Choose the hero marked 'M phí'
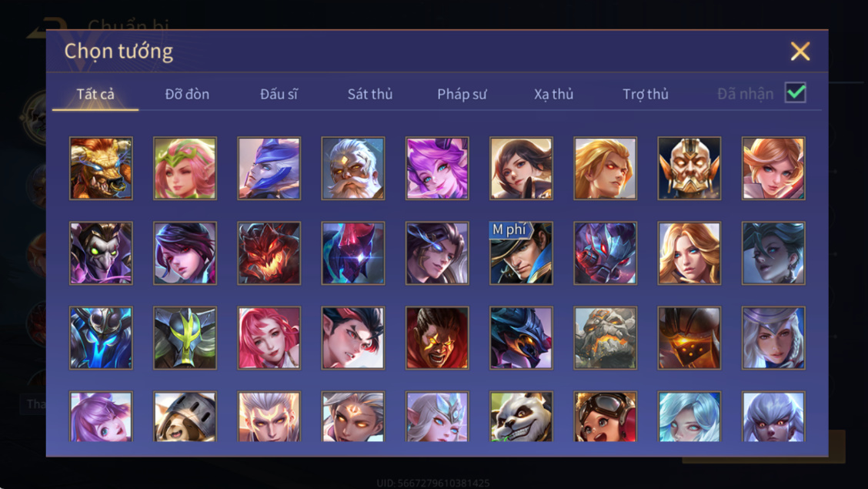 [x=521, y=253]
